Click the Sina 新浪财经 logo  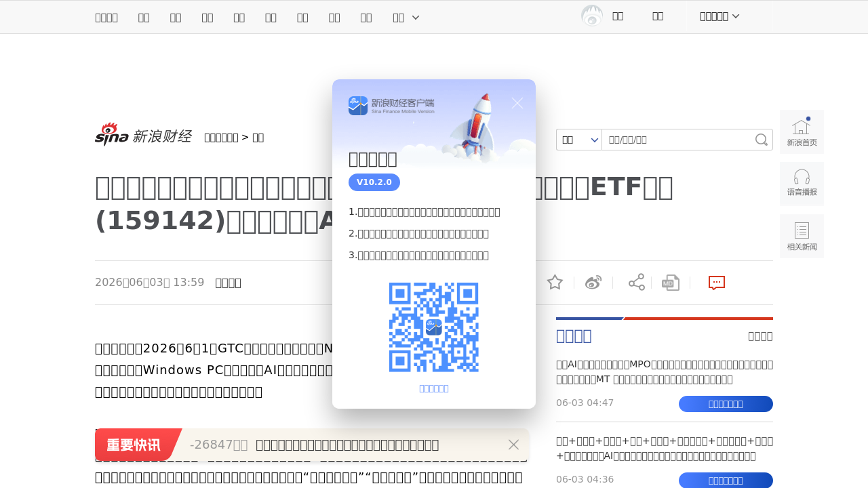(143, 135)
